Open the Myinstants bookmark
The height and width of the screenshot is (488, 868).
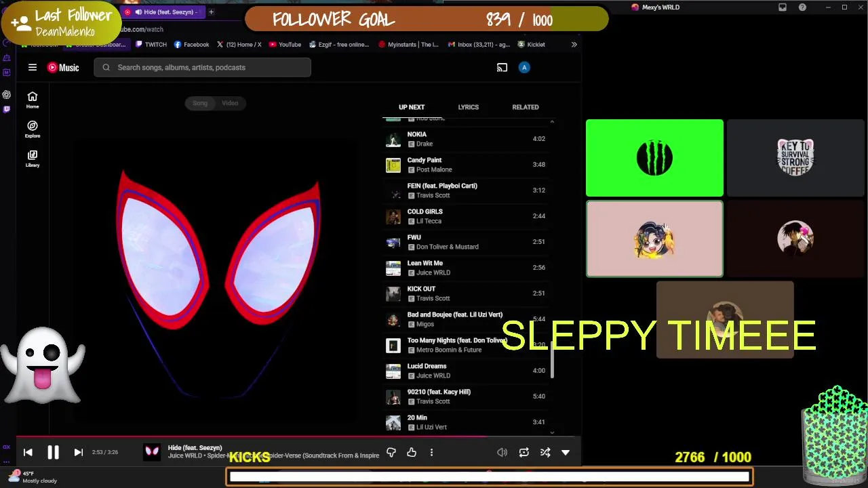tap(408, 45)
